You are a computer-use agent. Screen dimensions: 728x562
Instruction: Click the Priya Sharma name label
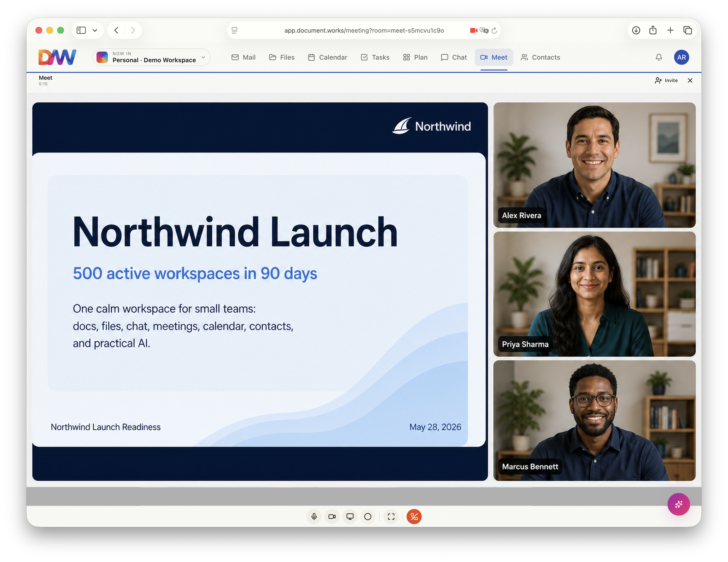click(525, 344)
